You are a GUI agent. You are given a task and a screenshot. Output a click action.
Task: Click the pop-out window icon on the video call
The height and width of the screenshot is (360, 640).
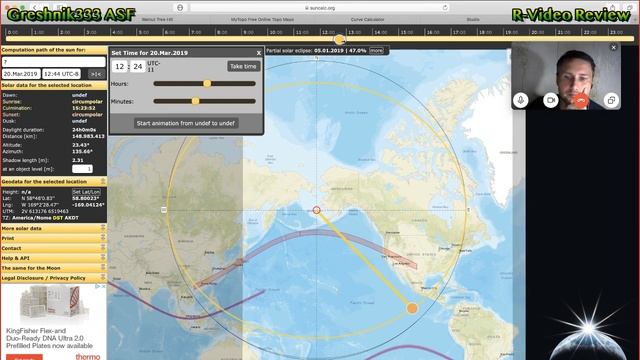pos(611,100)
